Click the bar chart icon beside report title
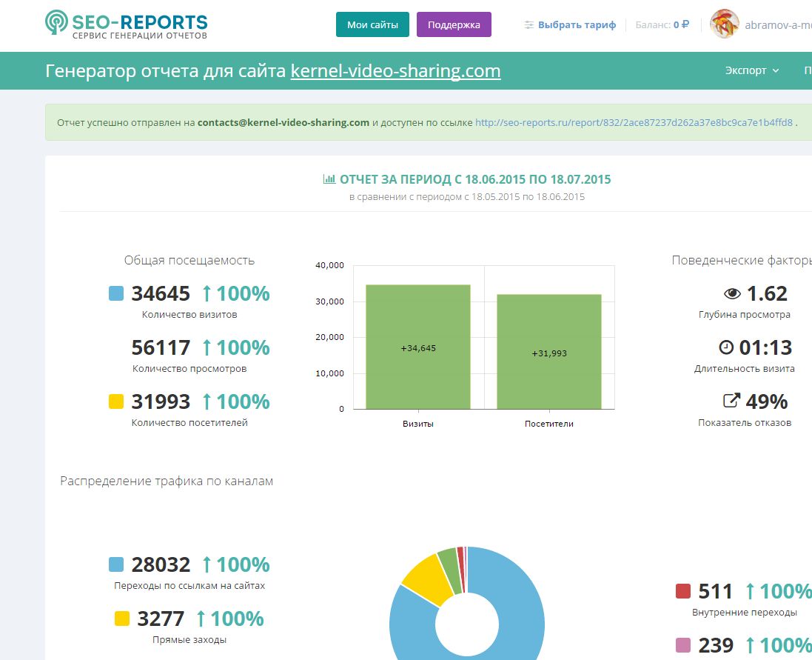 329,179
